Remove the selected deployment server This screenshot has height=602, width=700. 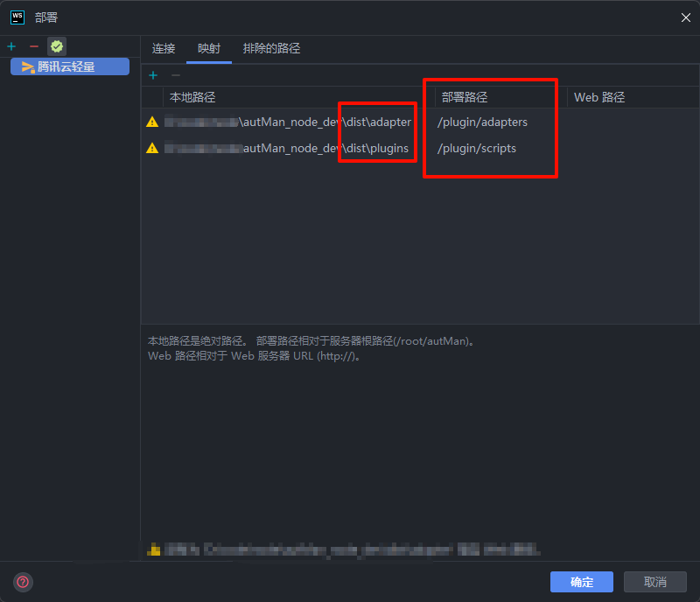point(34,46)
